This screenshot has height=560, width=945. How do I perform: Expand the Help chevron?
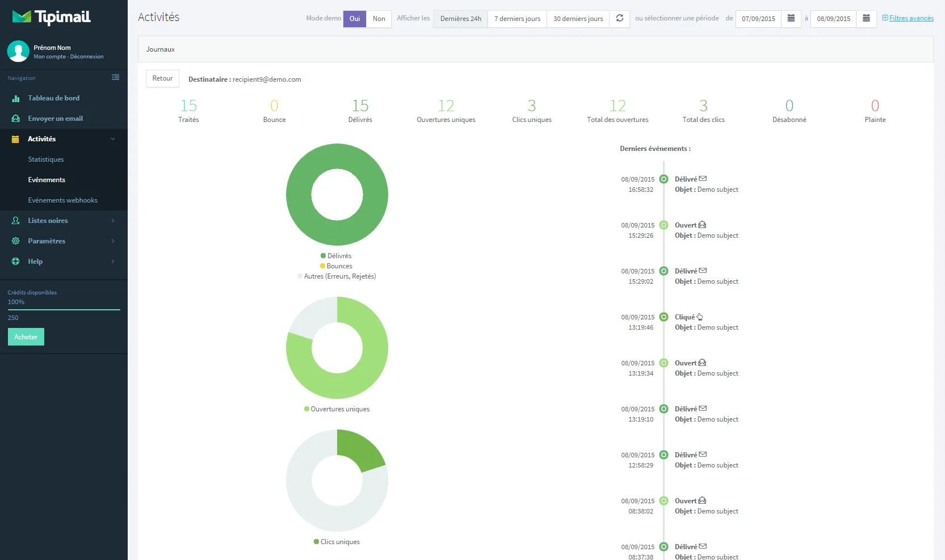point(113,262)
